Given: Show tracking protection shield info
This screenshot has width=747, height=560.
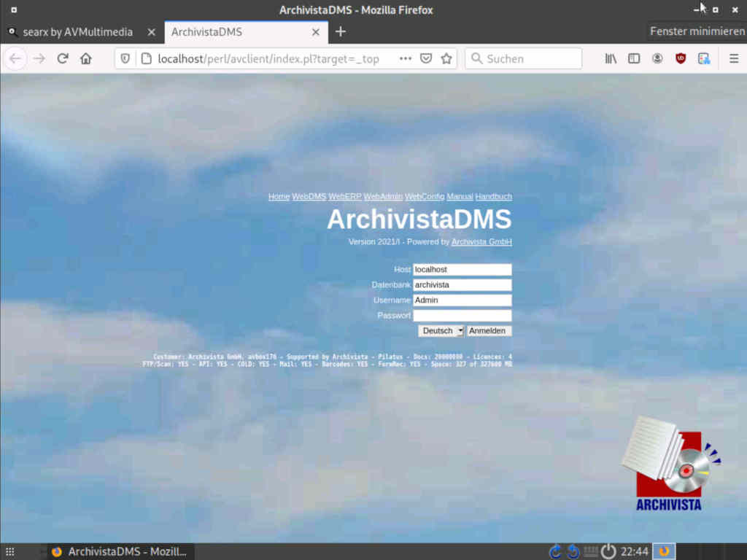Looking at the screenshot, I should (125, 59).
